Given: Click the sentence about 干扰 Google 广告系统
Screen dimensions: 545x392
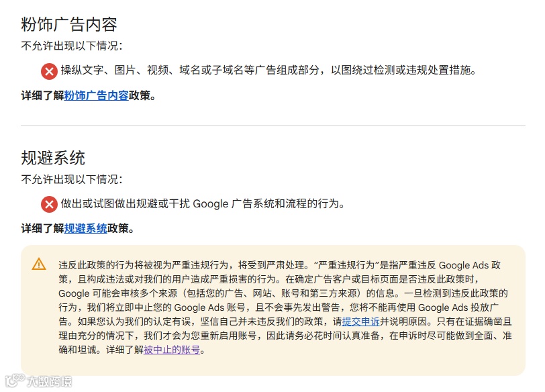Looking at the screenshot, I should pyautogui.click(x=203, y=203).
